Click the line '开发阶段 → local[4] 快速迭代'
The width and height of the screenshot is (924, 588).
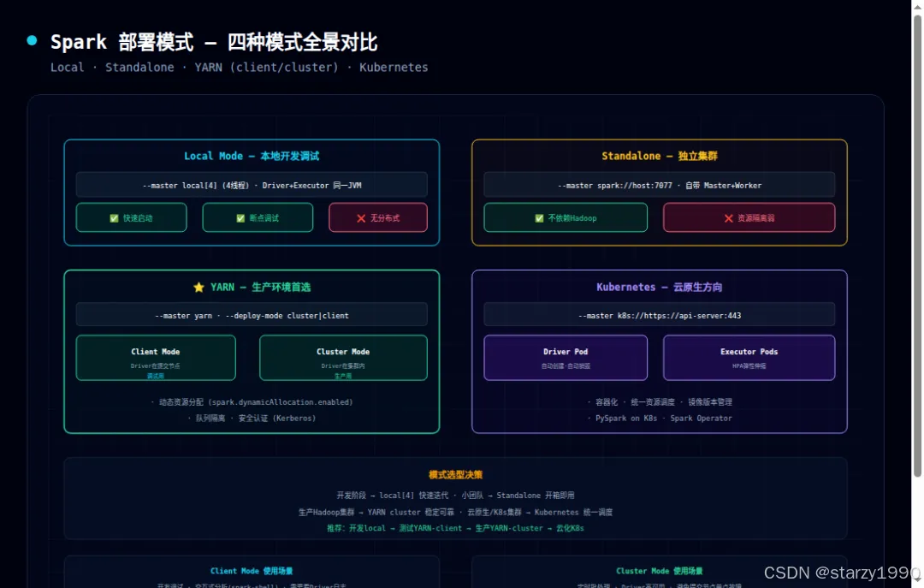pos(392,496)
